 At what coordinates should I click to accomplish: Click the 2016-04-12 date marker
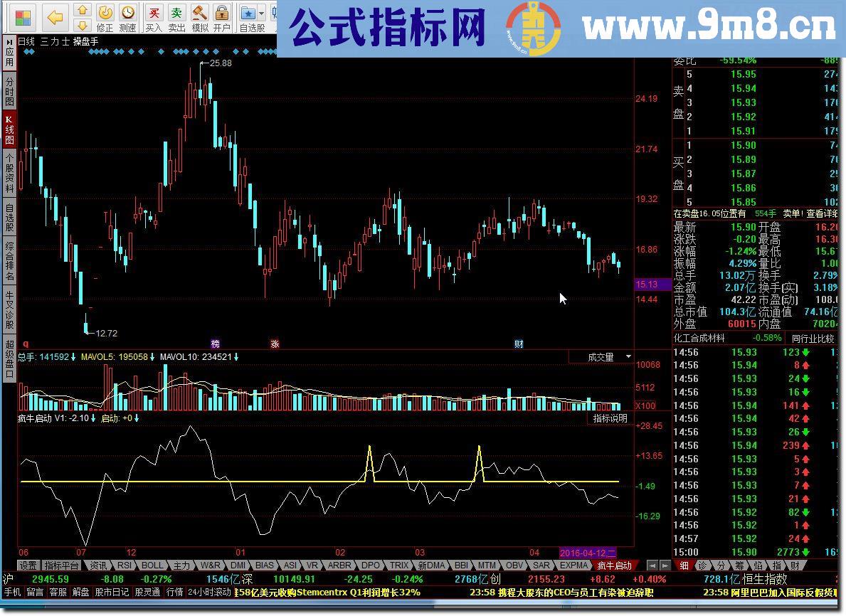tap(588, 553)
